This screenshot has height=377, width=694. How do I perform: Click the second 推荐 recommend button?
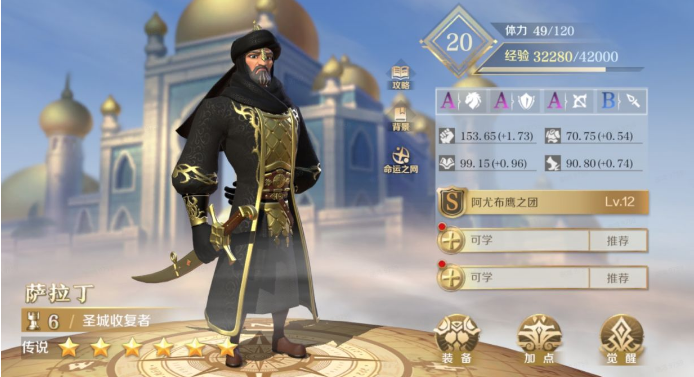[x=618, y=278]
